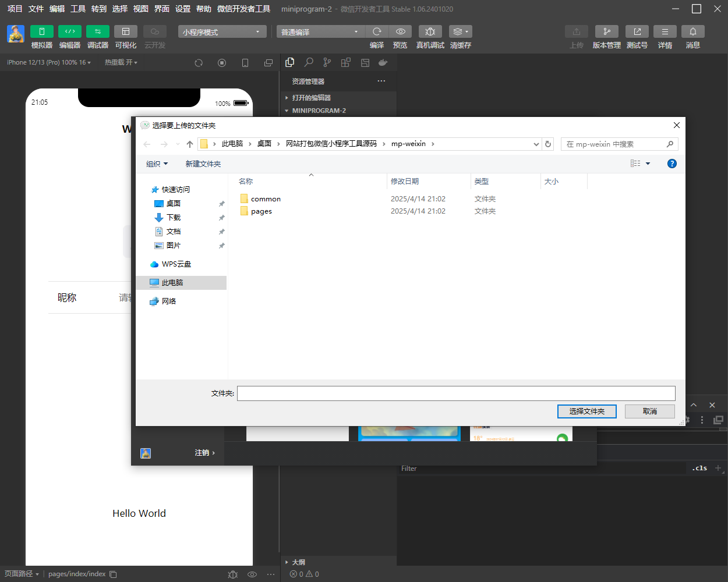Screen dimensions: 728x582
Task: Click the Docker whale icon in editor sidebar
Action: point(383,62)
